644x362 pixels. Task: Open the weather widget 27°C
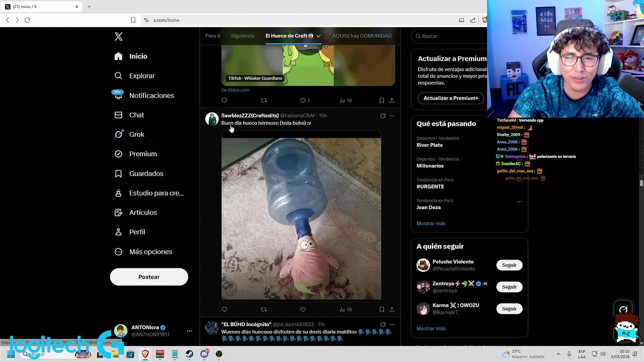point(523,354)
